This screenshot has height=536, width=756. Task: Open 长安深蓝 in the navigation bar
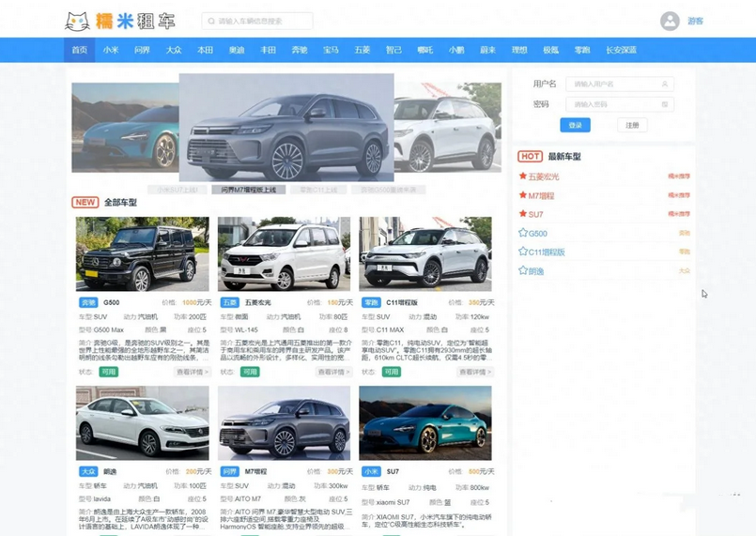click(x=622, y=50)
